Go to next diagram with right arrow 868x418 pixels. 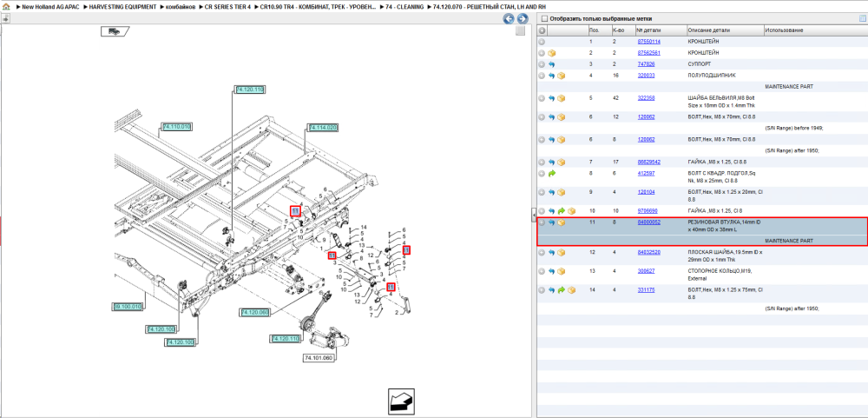[x=522, y=19]
